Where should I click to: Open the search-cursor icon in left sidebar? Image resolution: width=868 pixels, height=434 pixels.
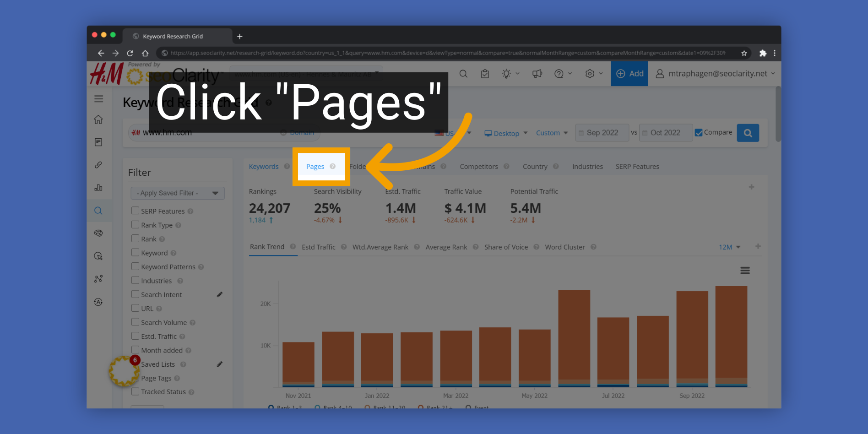tap(98, 256)
